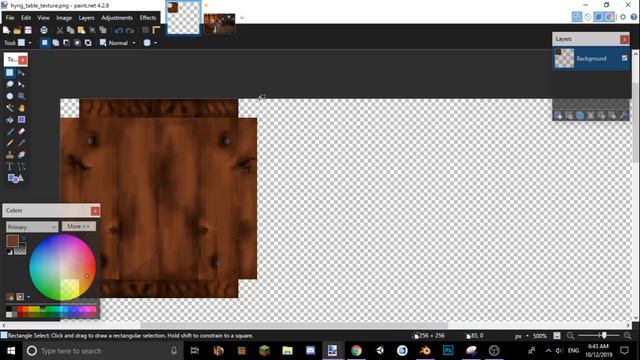
Task: Open layer properties wrench icon
Action: pos(623,116)
